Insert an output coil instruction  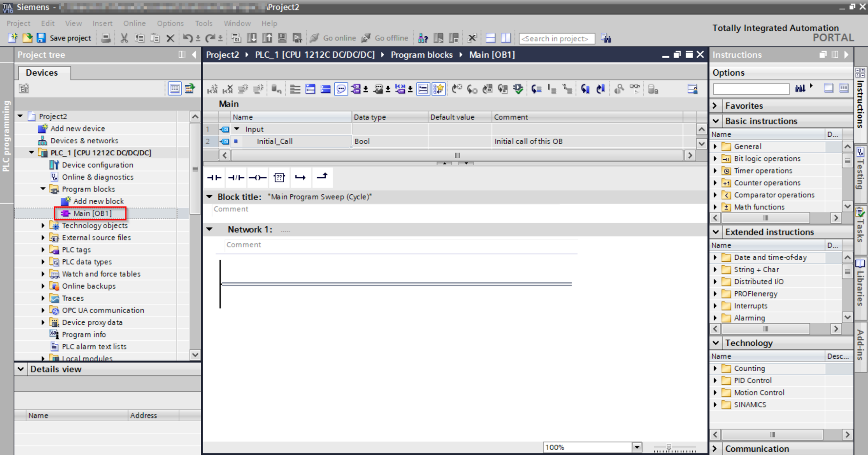pos(258,177)
